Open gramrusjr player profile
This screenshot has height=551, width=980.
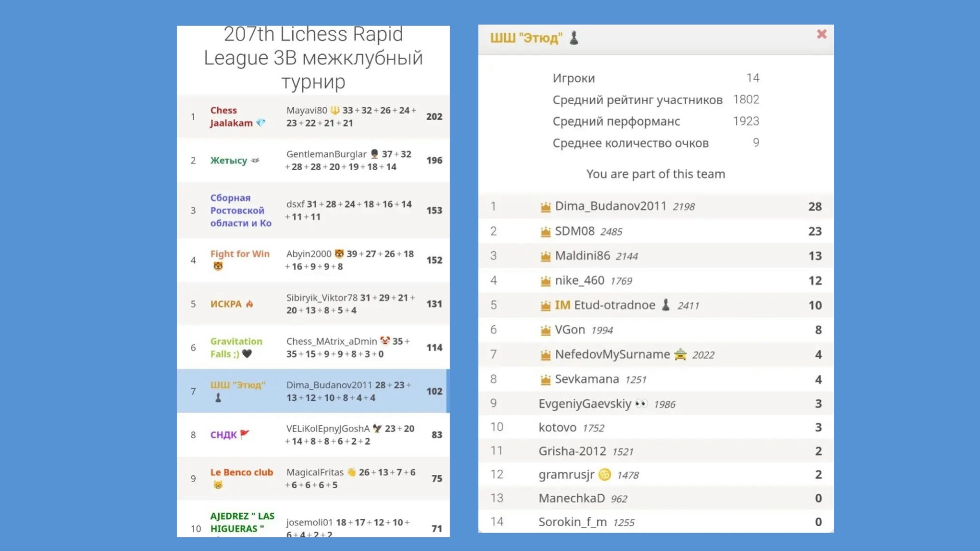click(x=566, y=474)
